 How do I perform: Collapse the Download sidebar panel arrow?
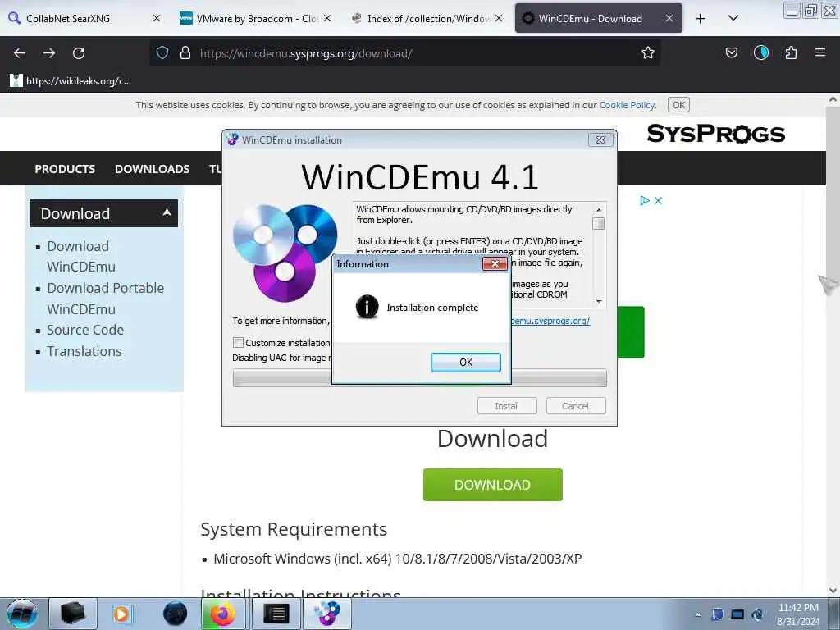pos(167,212)
